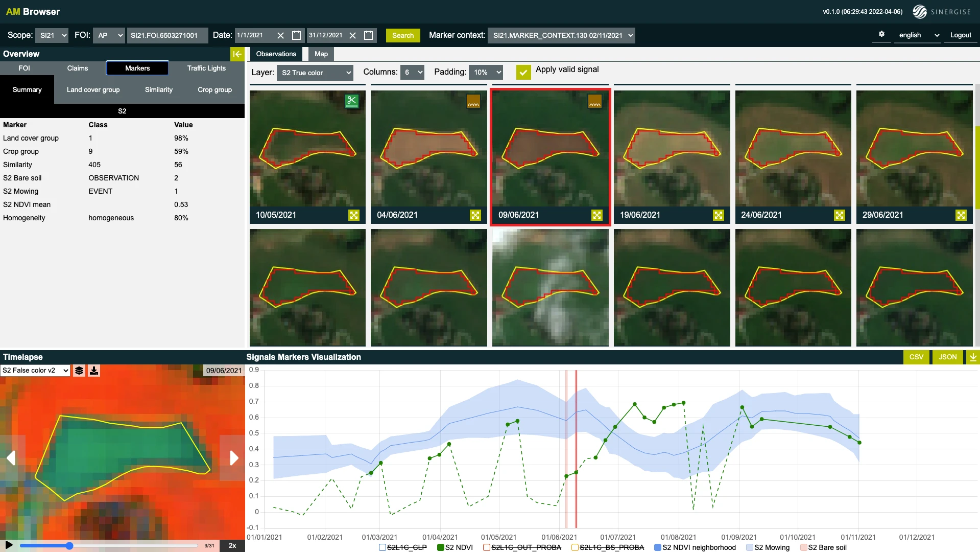Viewport: 980px width, 552px height.
Task: Click the mowing scissors icon on 10/05/2021 image
Action: click(352, 101)
